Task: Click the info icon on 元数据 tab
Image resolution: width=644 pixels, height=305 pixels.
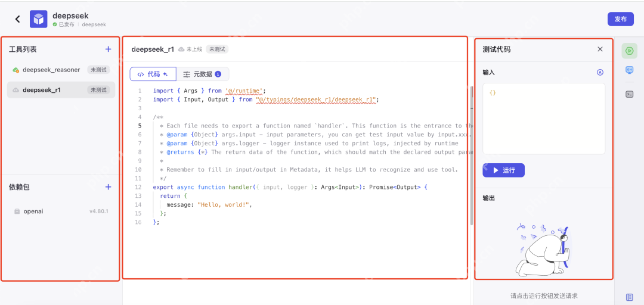Action: [218, 74]
